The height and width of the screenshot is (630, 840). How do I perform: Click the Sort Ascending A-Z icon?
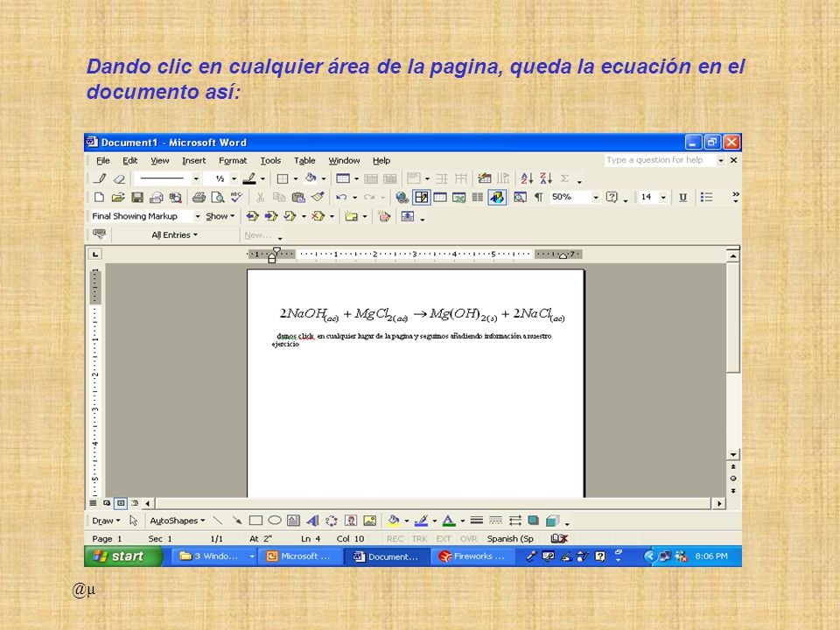[527, 178]
